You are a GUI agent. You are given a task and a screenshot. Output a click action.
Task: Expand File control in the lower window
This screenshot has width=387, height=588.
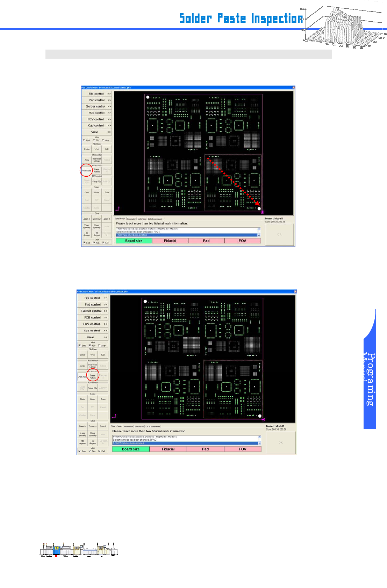[x=92, y=298]
